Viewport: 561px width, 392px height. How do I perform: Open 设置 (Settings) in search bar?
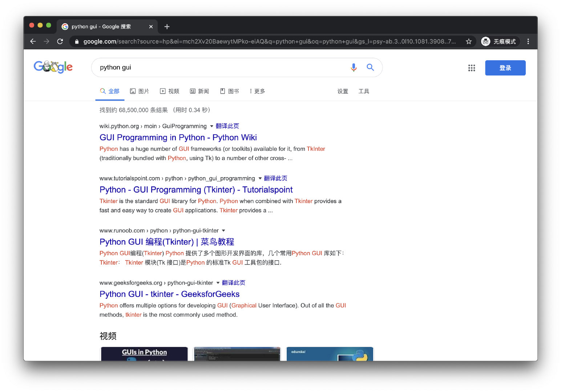[343, 91]
